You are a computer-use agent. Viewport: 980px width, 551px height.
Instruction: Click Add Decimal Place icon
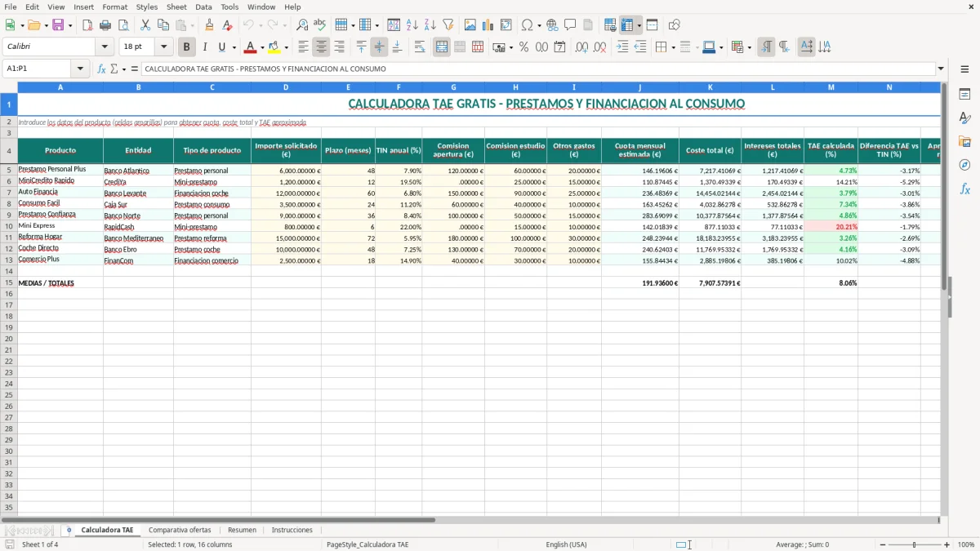581,47
